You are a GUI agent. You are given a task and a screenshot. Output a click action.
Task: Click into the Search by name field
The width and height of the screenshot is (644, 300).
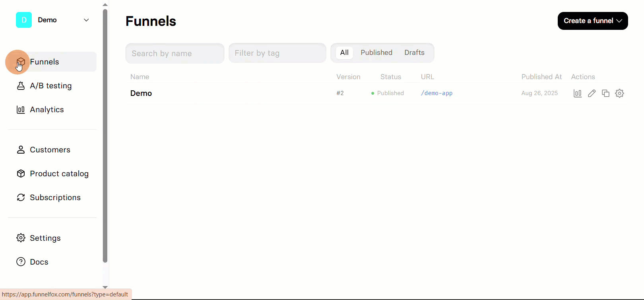(175, 53)
